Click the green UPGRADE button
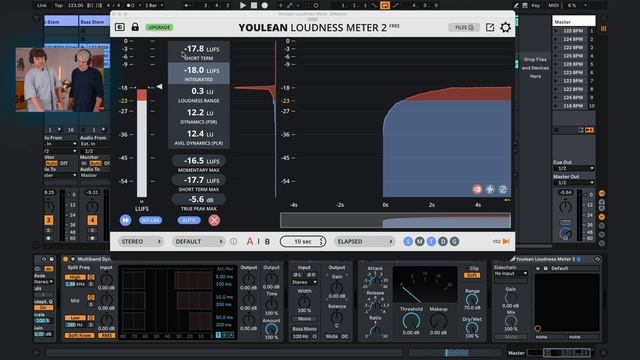Viewport: 640px width, 360px height. (x=159, y=27)
